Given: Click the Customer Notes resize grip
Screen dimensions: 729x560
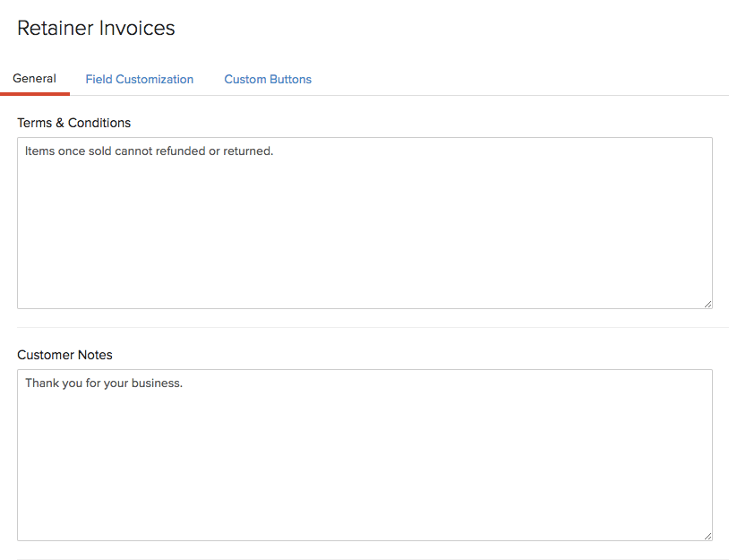Looking at the screenshot, I should [x=708, y=537].
